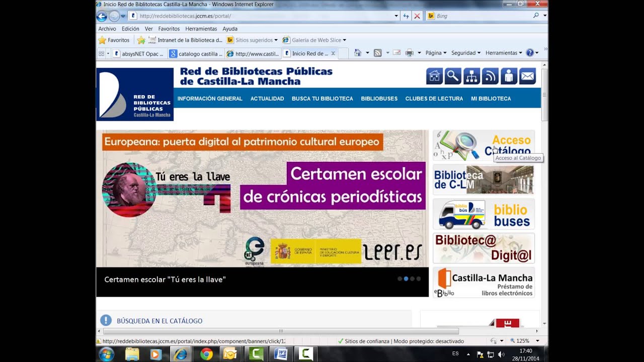The image size is (644, 362).
Task: Open Windows Explorer from the taskbar
Action: pyautogui.click(x=132, y=354)
